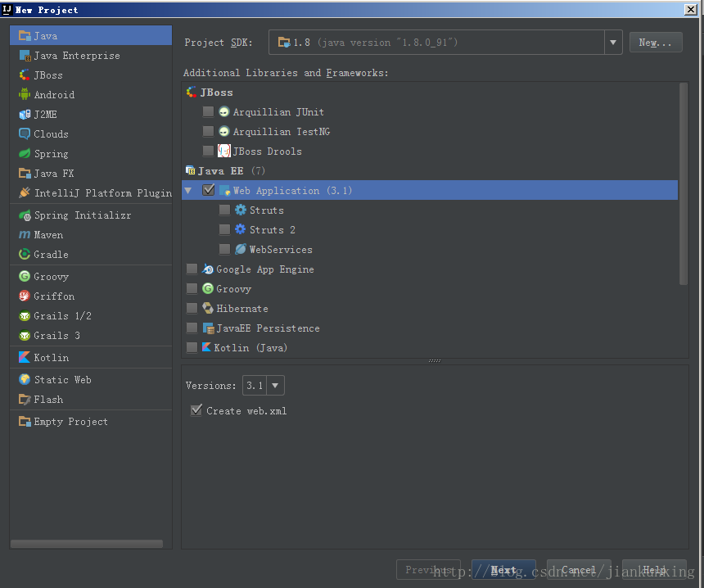Click the Static Web globe icon

[25, 379]
